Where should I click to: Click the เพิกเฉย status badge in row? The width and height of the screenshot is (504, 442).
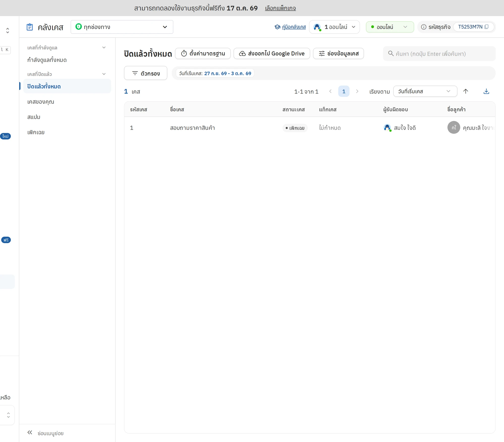[295, 128]
